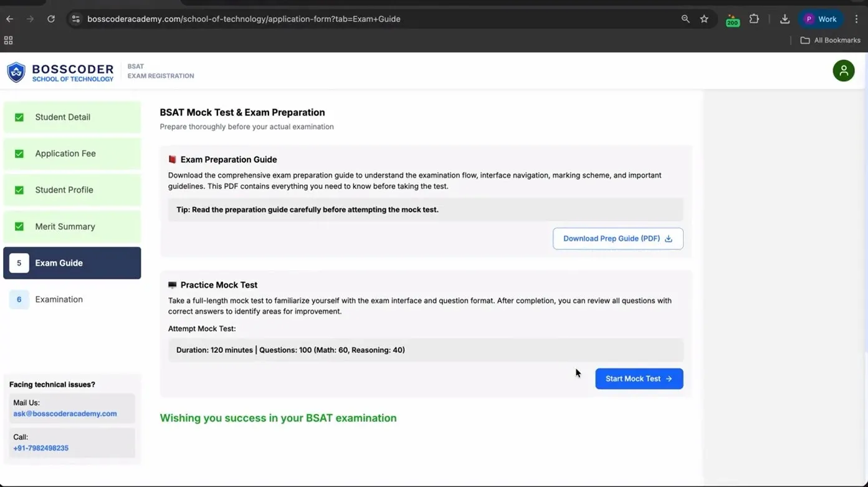Viewport: 868px width, 487px height.
Task: Click the Facing technical issues? heading
Action: [x=52, y=385]
